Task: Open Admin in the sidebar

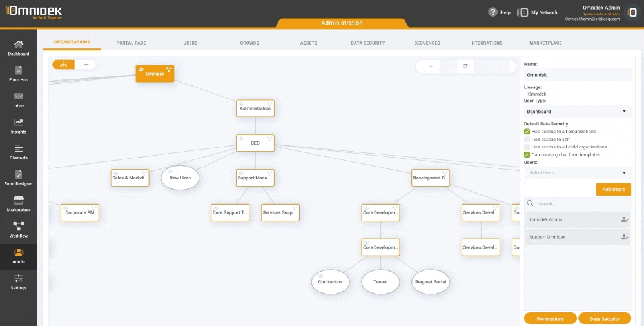Action: point(19,256)
